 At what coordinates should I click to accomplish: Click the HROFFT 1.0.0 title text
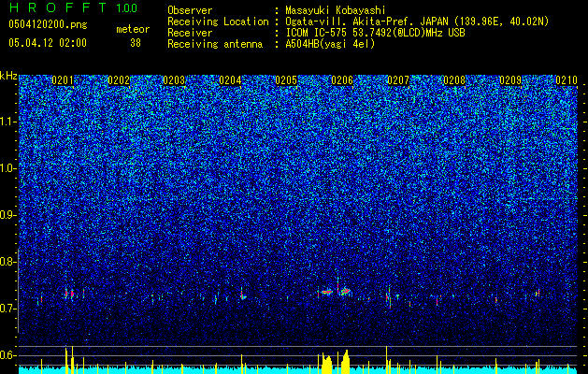click(x=73, y=7)
